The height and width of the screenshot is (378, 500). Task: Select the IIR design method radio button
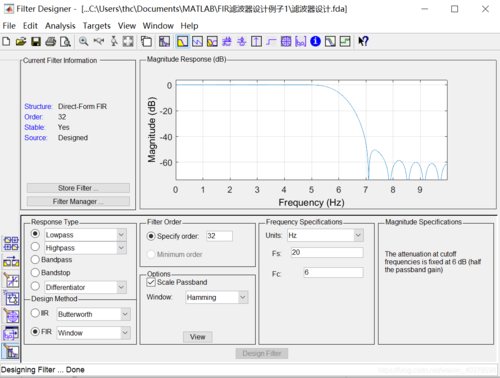[x=35, y=313]
